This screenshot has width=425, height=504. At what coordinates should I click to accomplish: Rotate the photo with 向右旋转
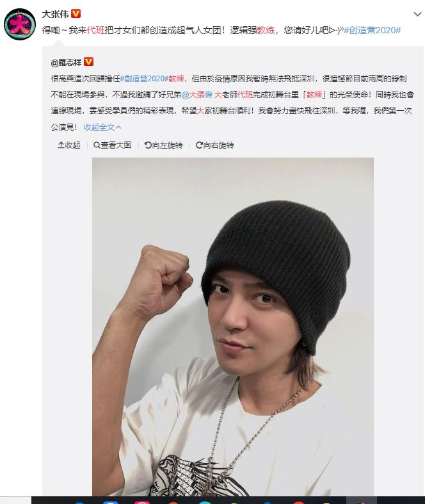[214, 145]
